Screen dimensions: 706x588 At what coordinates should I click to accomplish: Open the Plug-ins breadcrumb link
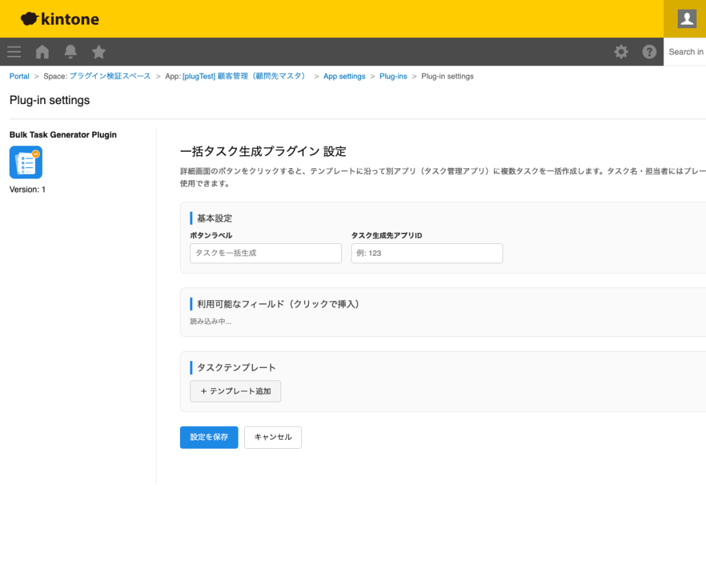click(393, 76)
